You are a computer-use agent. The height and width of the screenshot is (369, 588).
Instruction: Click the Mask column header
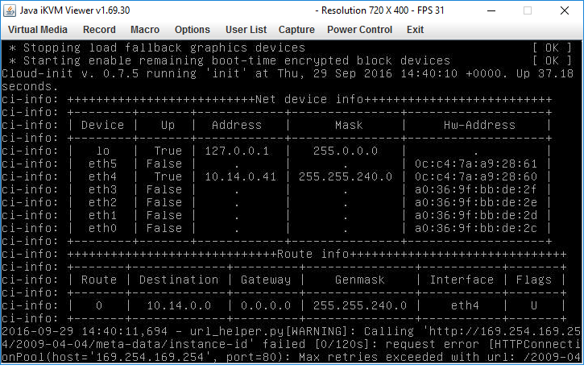349,125
